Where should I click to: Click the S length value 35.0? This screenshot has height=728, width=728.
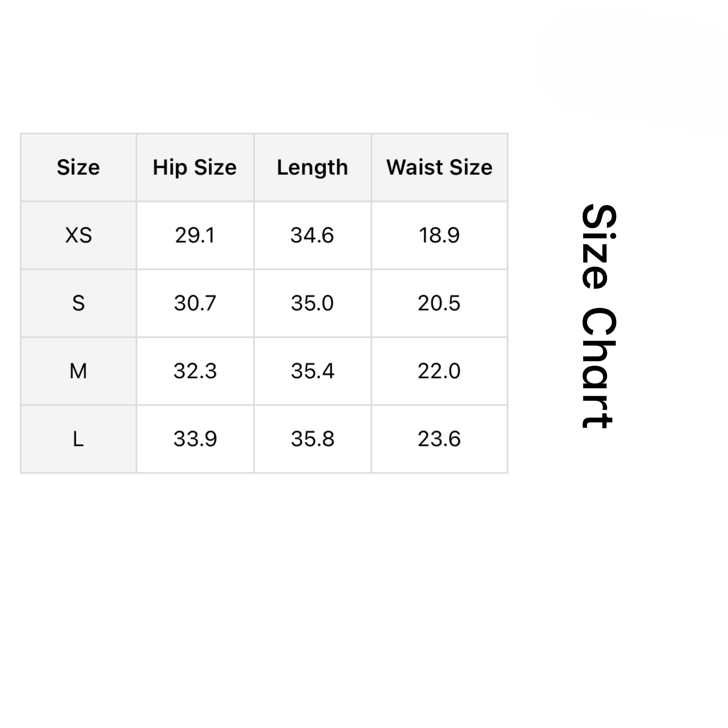click(312, 303)
